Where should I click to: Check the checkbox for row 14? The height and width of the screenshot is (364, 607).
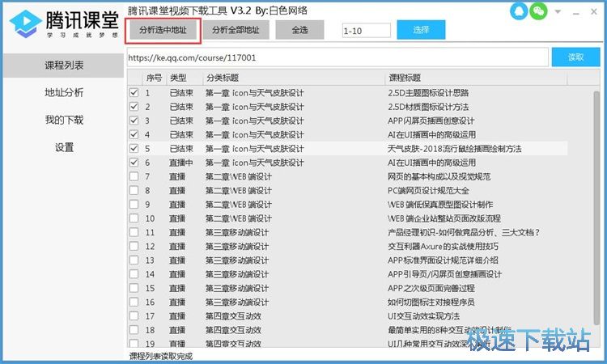coord(134,274)
